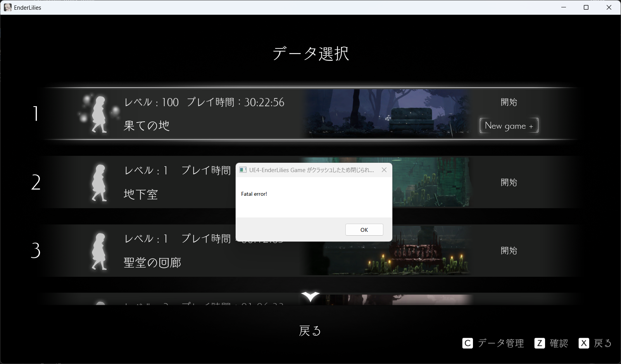The height and width of the screenshot is (364, 621).
Task: Click 開始 for the 聖堂の回廊 save slot
Action: click(x=509, y=251)
